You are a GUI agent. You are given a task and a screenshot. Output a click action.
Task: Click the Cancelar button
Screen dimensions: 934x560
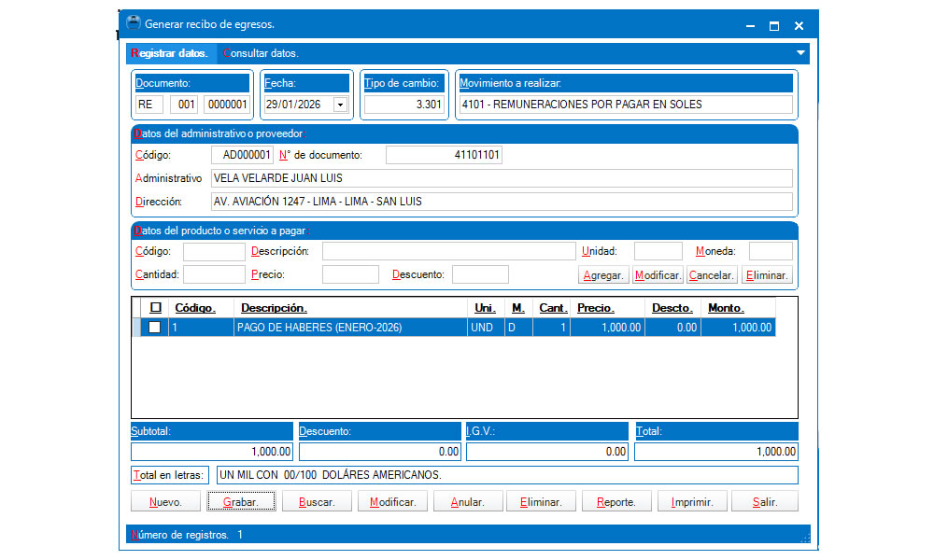click(711, 275)
